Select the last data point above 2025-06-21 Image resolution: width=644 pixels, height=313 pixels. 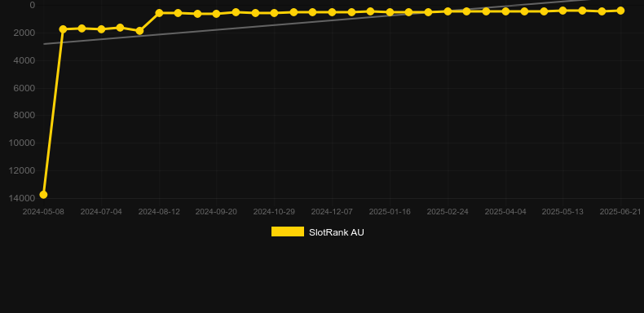[x=620, y=11]
